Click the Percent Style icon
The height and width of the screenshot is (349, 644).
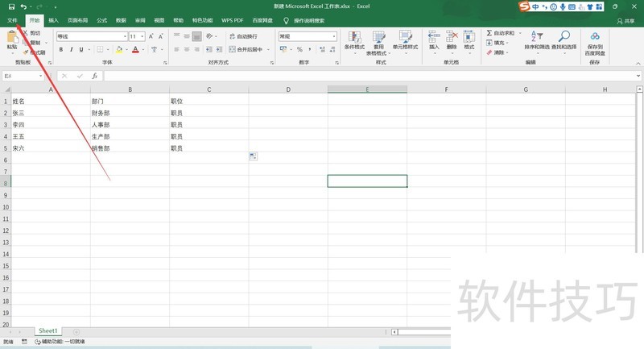[x=299, y=49]
